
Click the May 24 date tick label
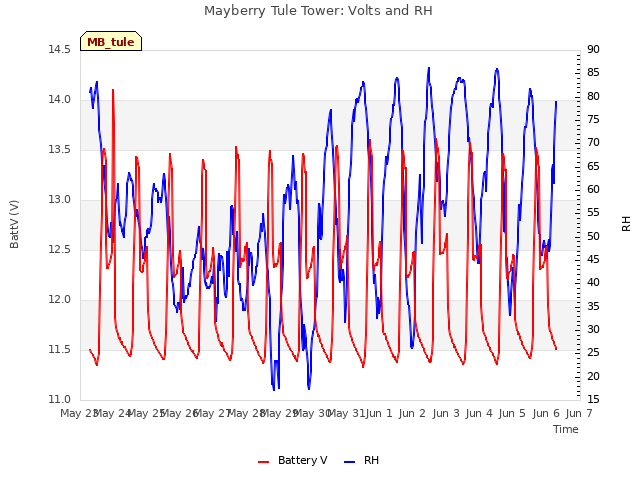click(x=112, y=413)
